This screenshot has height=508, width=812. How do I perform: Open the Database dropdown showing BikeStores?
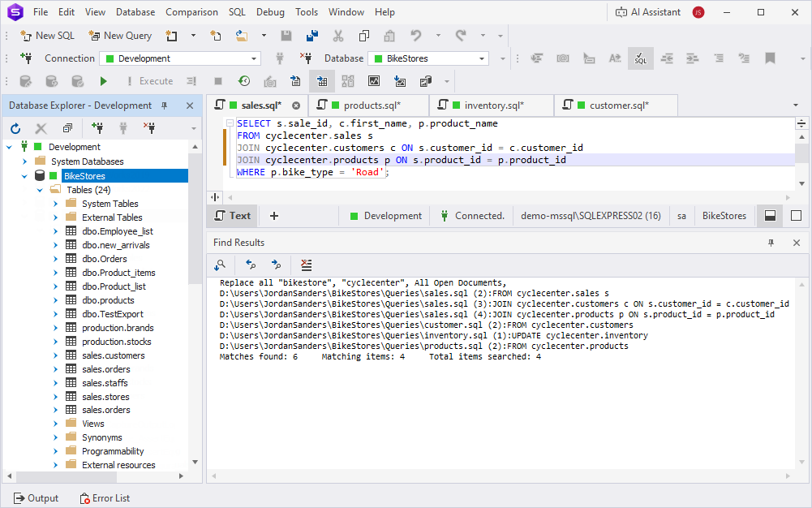[x=428, y=58]
